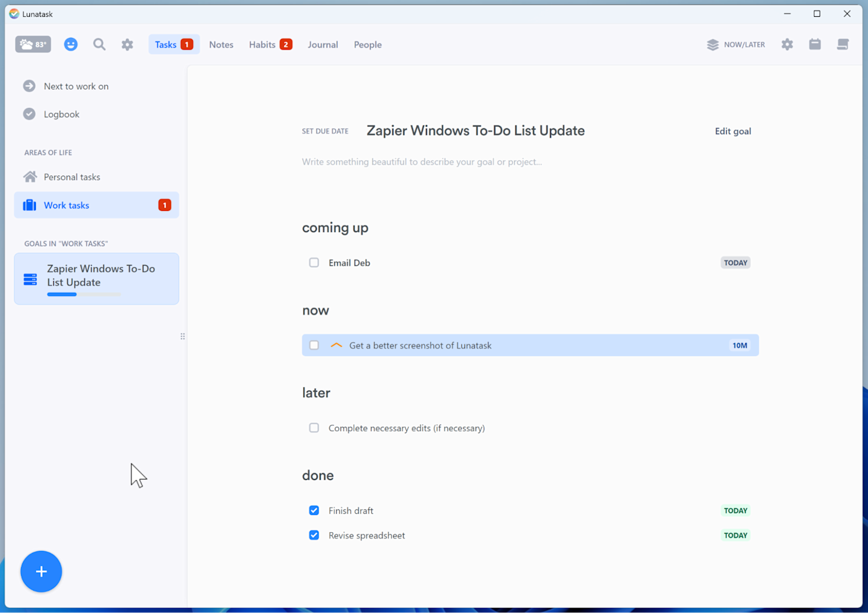Click the TODAY tag on Email Deb

[735, 263]
